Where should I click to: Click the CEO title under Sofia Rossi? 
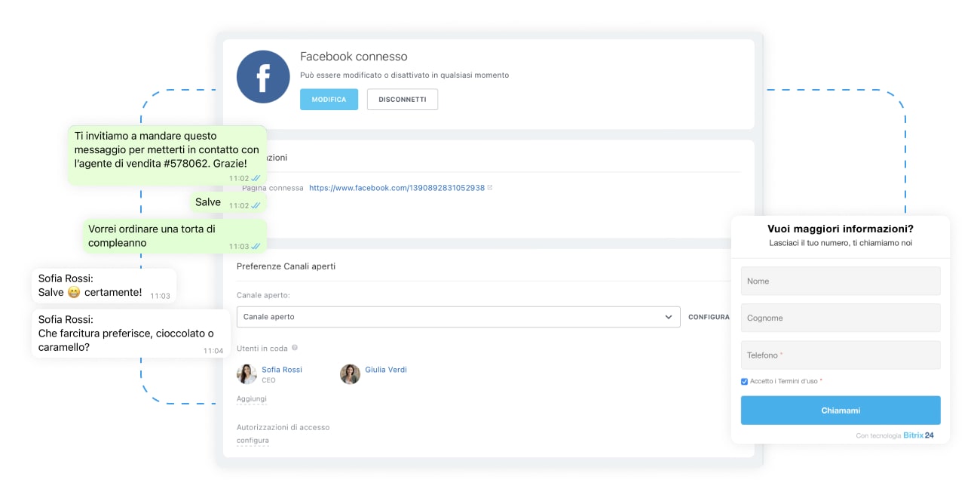pyautogui.click(x=268, y=380)
